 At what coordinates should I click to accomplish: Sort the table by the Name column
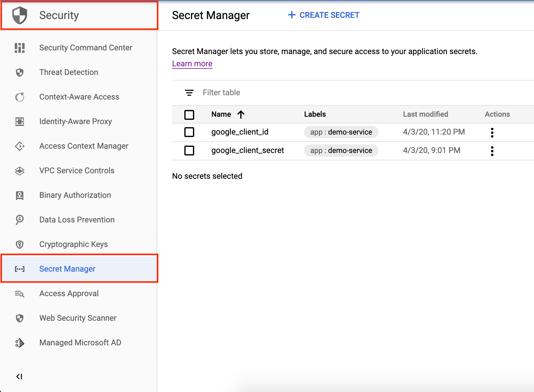[227, 114]
